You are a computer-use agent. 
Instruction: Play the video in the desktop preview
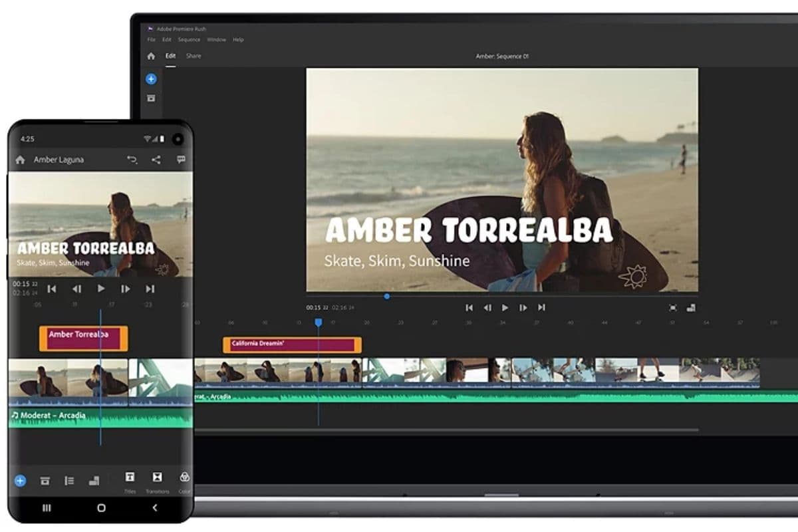coord(505,308)
